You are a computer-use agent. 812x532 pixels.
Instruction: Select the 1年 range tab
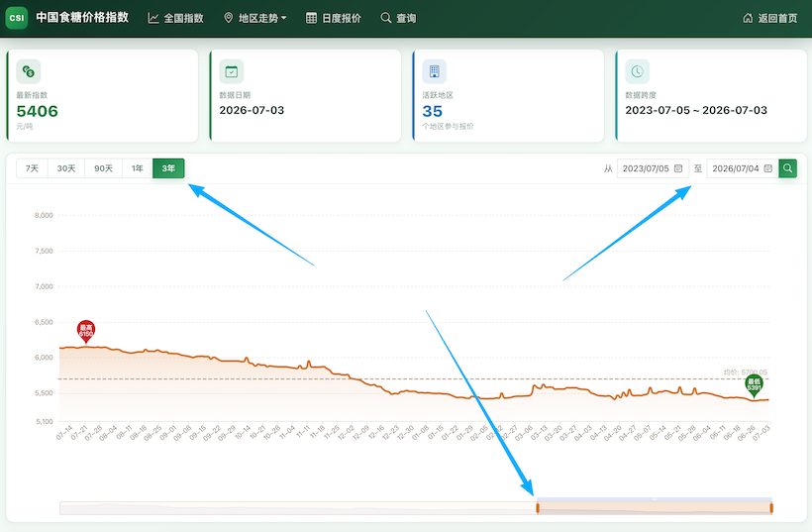pyautogui.click(x=138, y=168)
